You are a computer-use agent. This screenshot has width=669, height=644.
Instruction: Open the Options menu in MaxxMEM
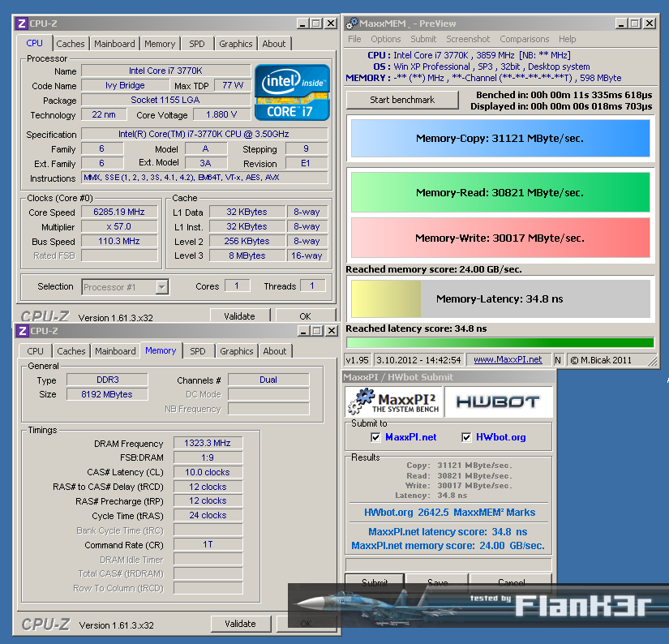[386, 39]
